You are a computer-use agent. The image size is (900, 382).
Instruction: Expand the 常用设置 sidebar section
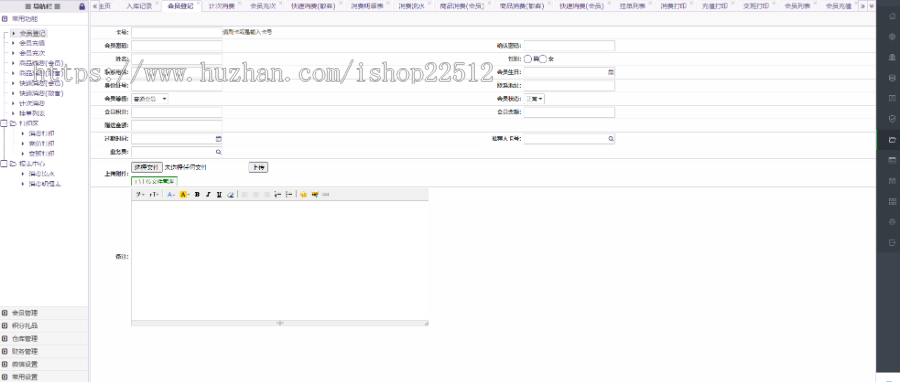click(x=44, y=377)
